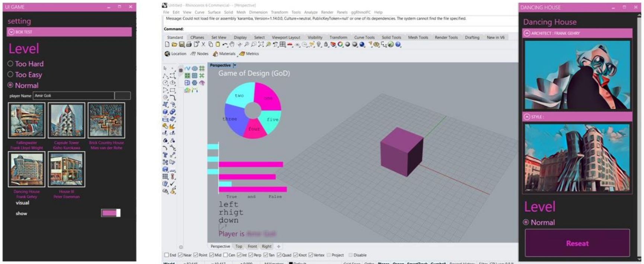Switch to the Top viewport tab
This screenshot has height=264, width=644.
[x=239, y=246]
